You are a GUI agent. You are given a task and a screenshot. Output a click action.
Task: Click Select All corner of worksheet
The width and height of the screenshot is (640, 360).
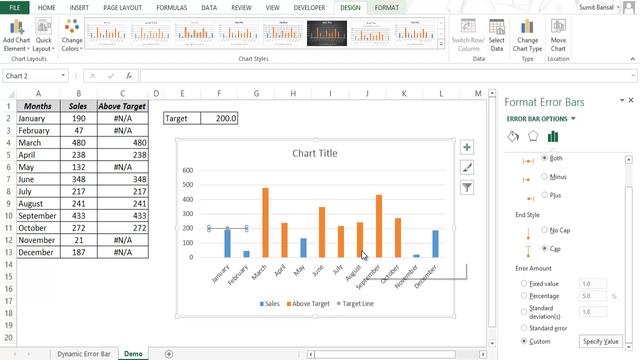(x=11, y=94)
